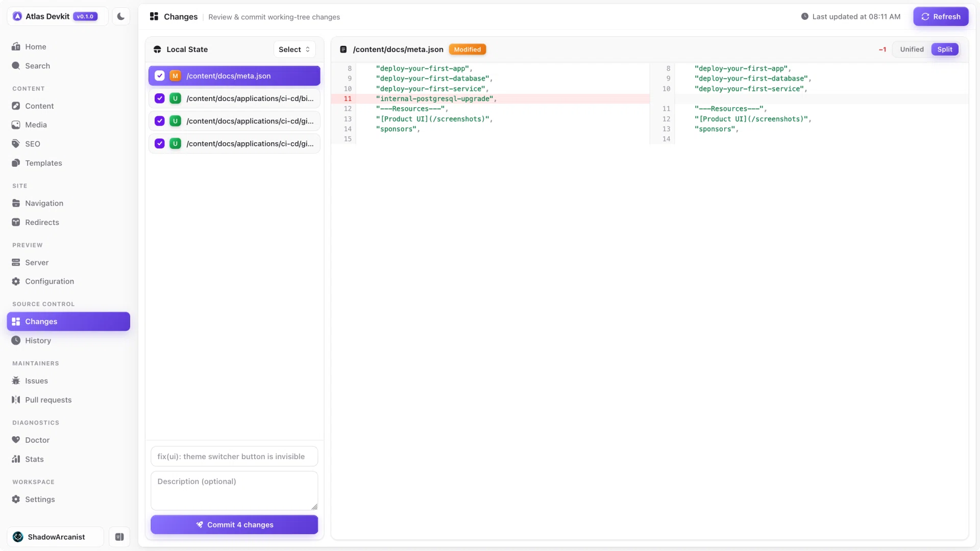980x551 pixels.
Task: Click the Modified status badge
Action: pos(467,49)
